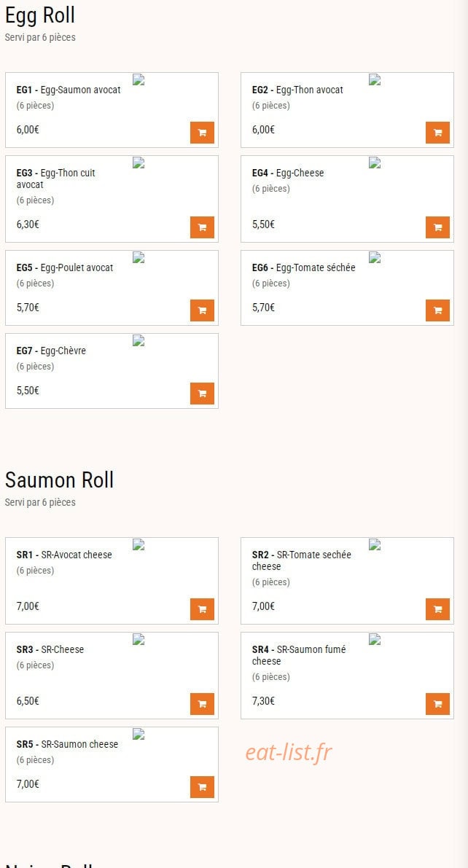The width and height of the screenshot is (468, 868).
Task: Add EG6 Egg-Tomate séchée to cart
Action: point(437,310)
